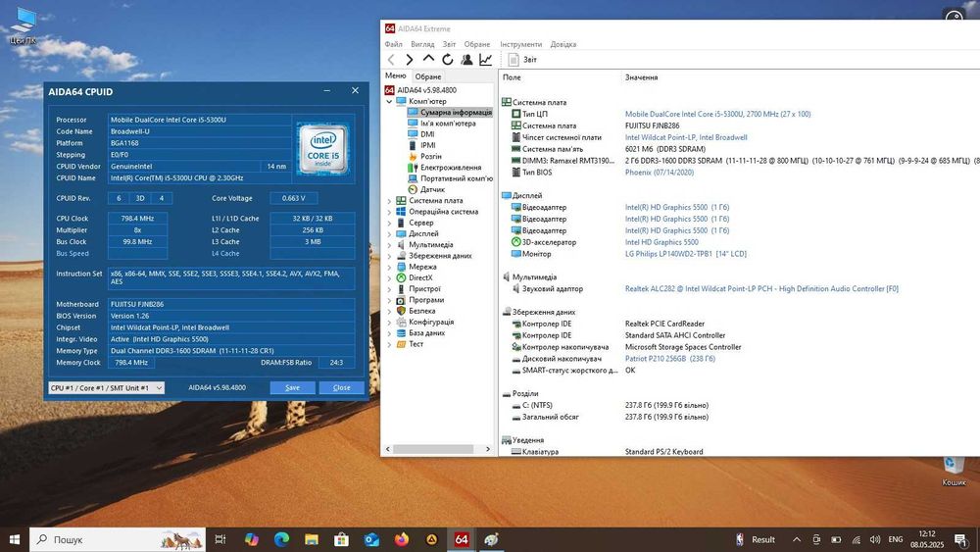This screenshot has height=552, width=980.
Task: Click the volume icon in system tray
Action: click(875, 539)
